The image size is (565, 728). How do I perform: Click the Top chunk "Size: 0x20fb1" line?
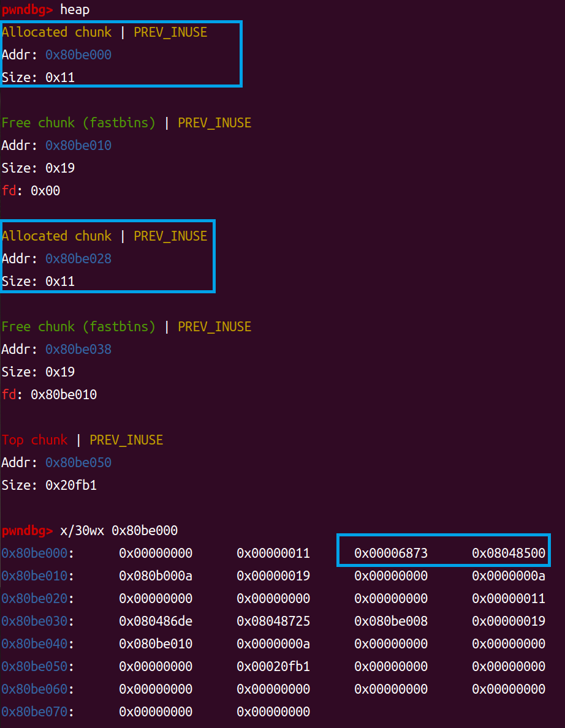pos(49,486)
